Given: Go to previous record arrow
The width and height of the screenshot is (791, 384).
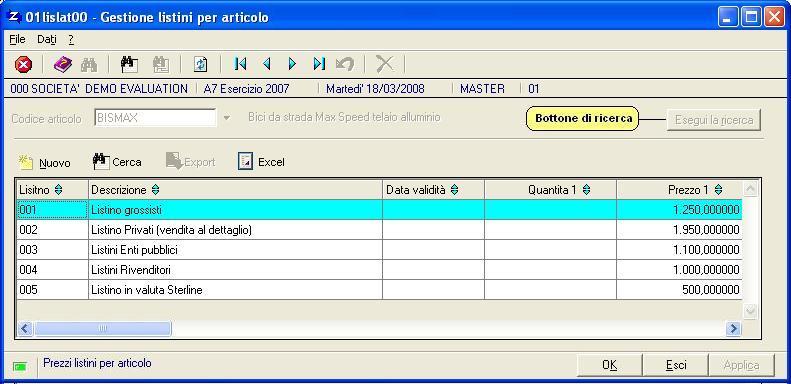Looking at the screenshot, I should click(x=267, y=64).
